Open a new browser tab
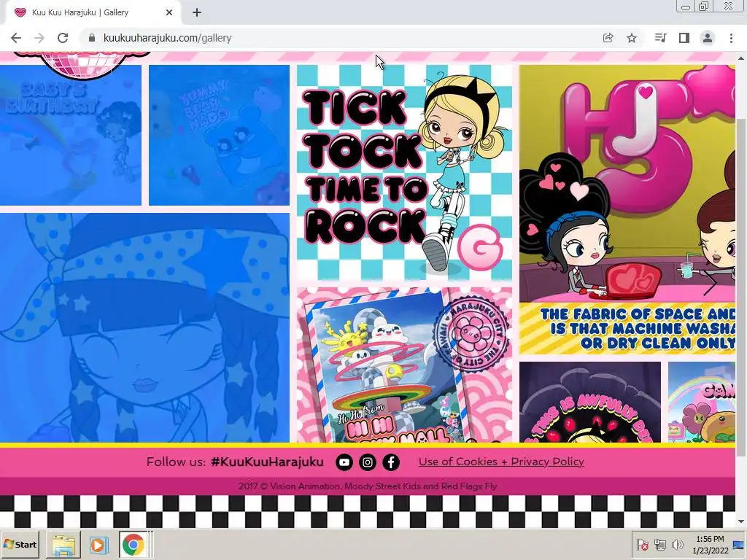 [x=197, y=12]
